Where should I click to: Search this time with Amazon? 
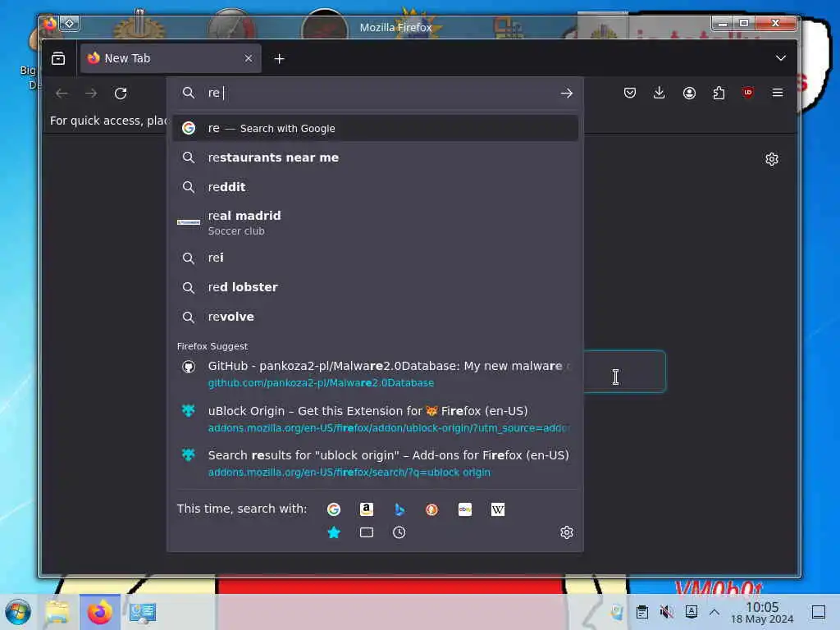[367, 509]
